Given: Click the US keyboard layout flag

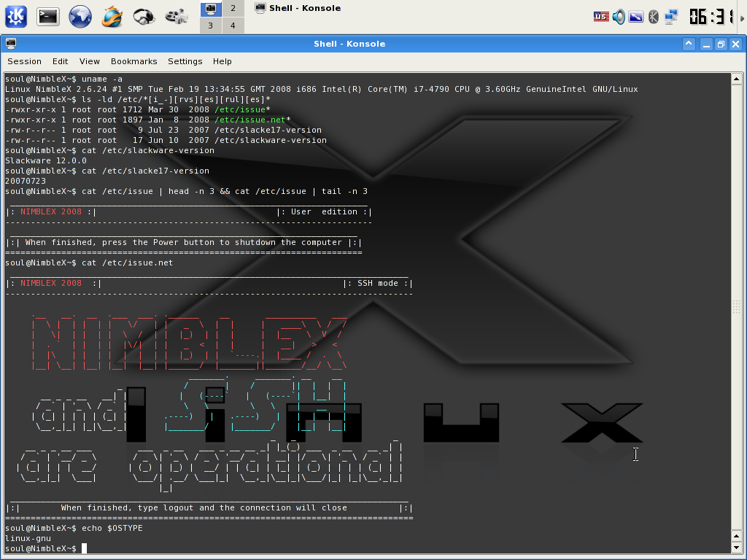Looking at the screenshot, I should click(601, 17).
